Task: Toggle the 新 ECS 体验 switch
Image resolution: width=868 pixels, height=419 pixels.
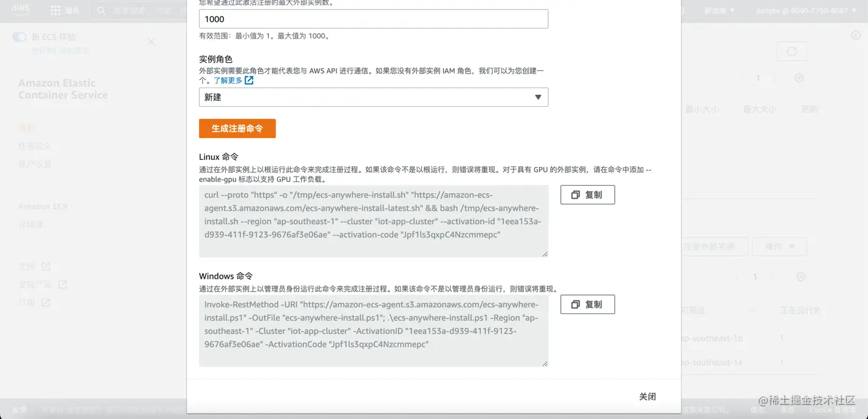Action: (x=19, y=37)
